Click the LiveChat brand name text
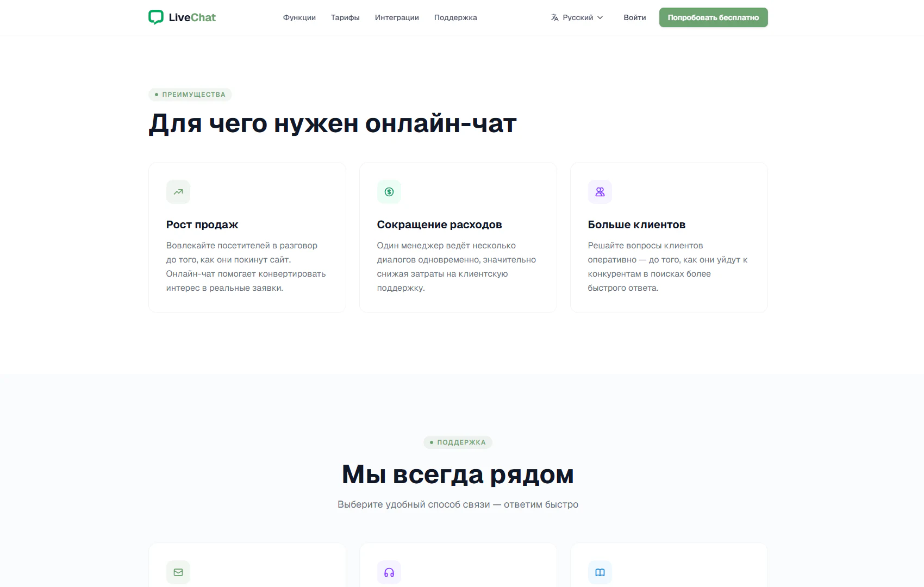924x587 pixels. (192, 17)
